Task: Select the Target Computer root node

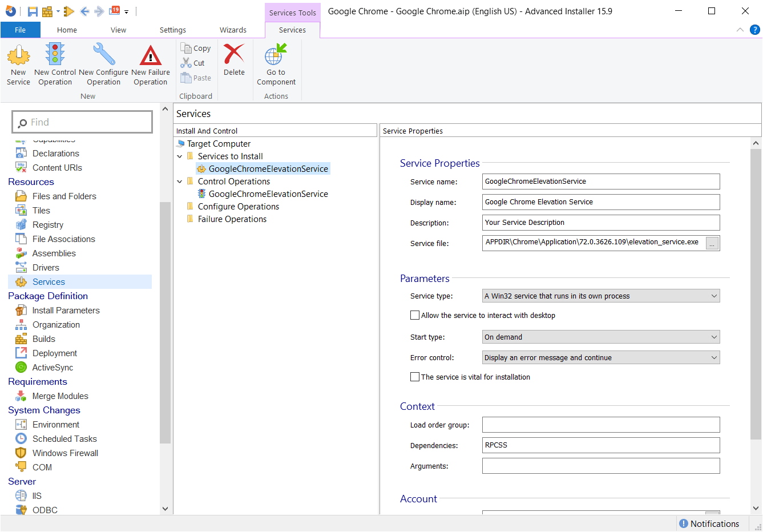Action: point(219,144)
